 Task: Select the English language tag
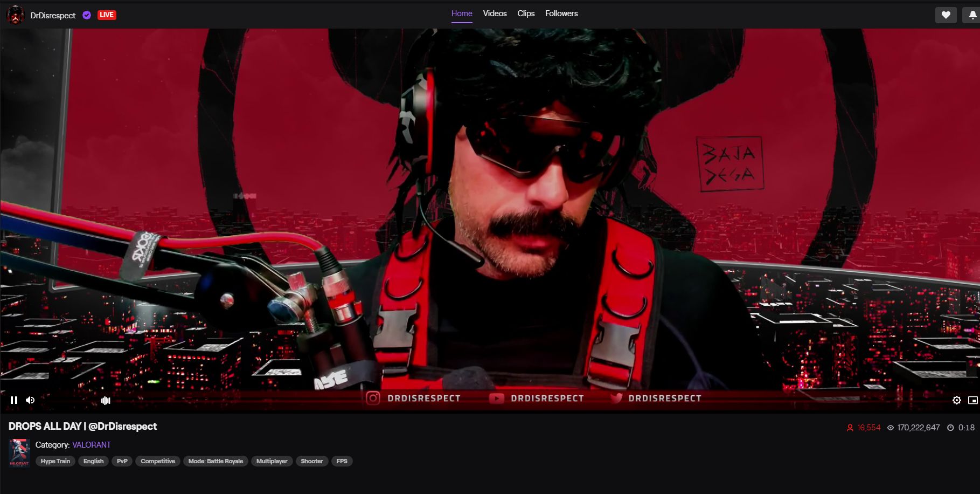[x=93, y=461]
